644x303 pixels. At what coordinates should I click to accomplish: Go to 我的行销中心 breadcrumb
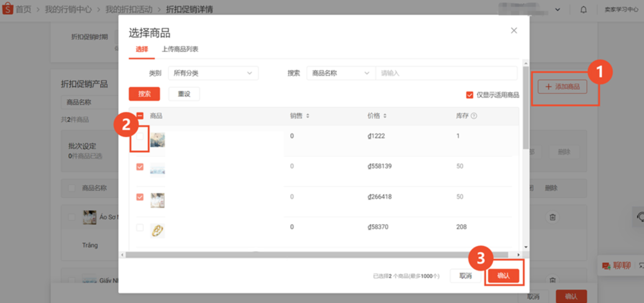coord(68,9)
